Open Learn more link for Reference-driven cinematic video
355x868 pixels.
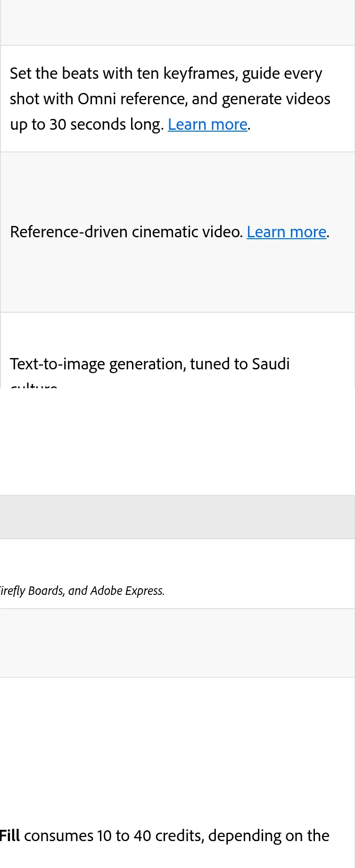(x=287, y=232)
